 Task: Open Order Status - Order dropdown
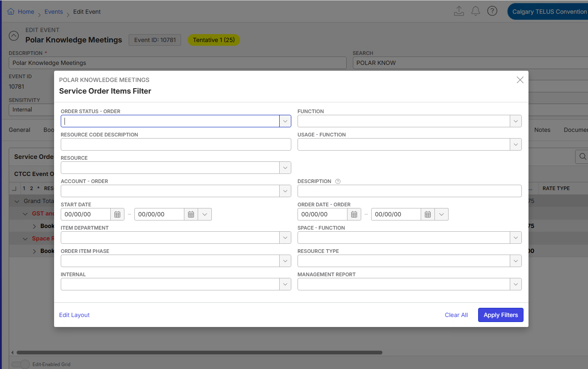point(285,121)
